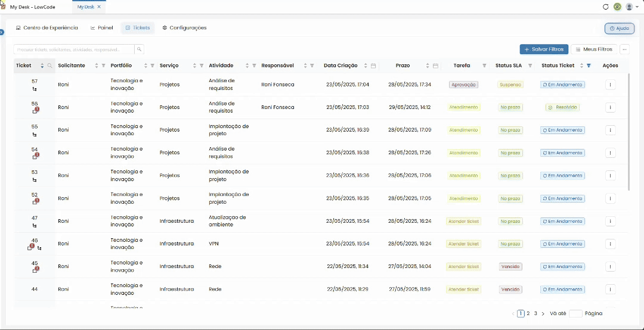
Task: Select the Tickets tab
Action: [138, 28]
